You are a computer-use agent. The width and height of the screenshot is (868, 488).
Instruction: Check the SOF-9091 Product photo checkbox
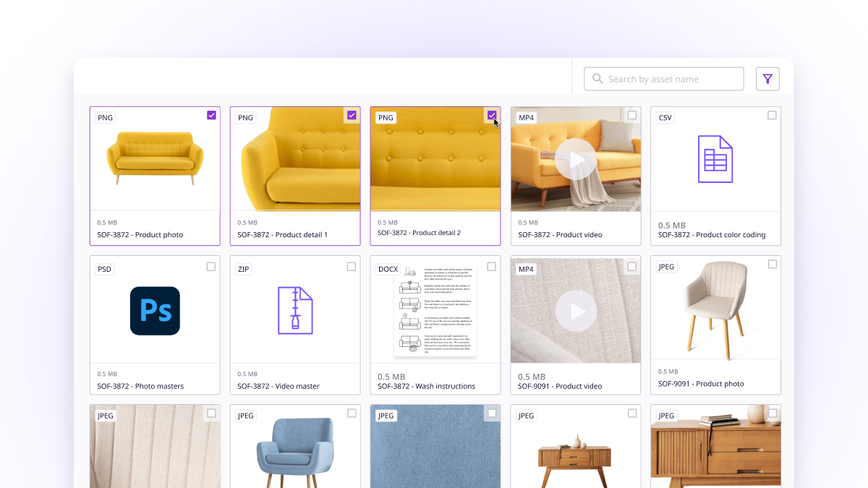pyautogui.click(x=772, y=265)
